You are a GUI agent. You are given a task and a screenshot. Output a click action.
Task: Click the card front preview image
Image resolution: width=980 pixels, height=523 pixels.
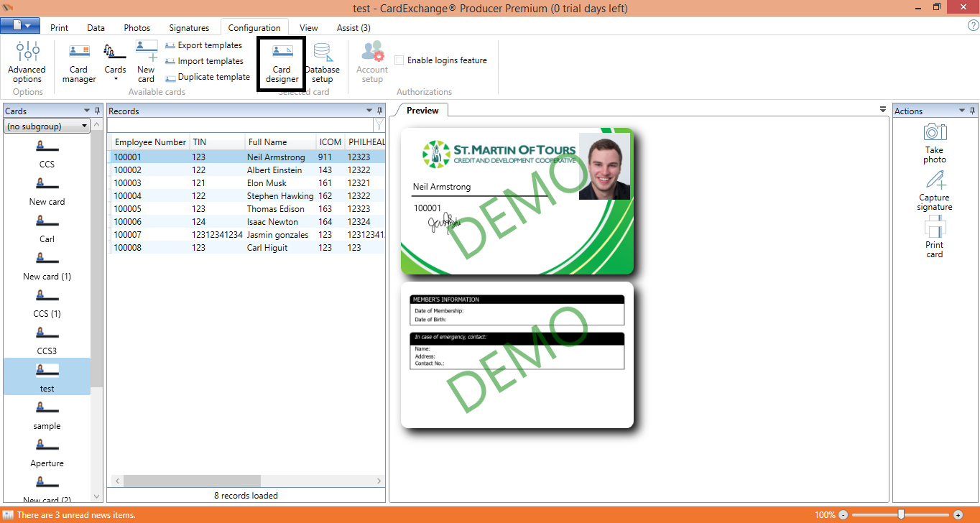pyautogui.click(x=517, y=201)
